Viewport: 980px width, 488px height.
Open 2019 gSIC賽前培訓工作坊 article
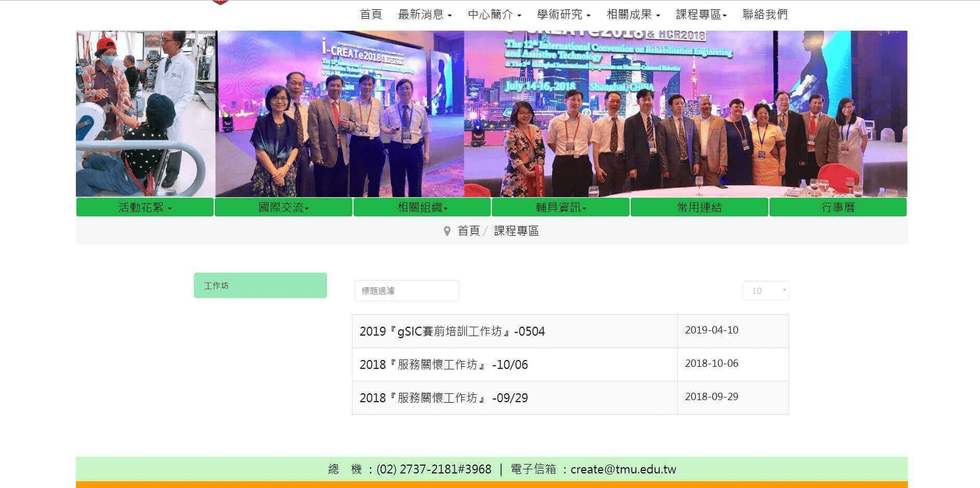tap(452, 331)
